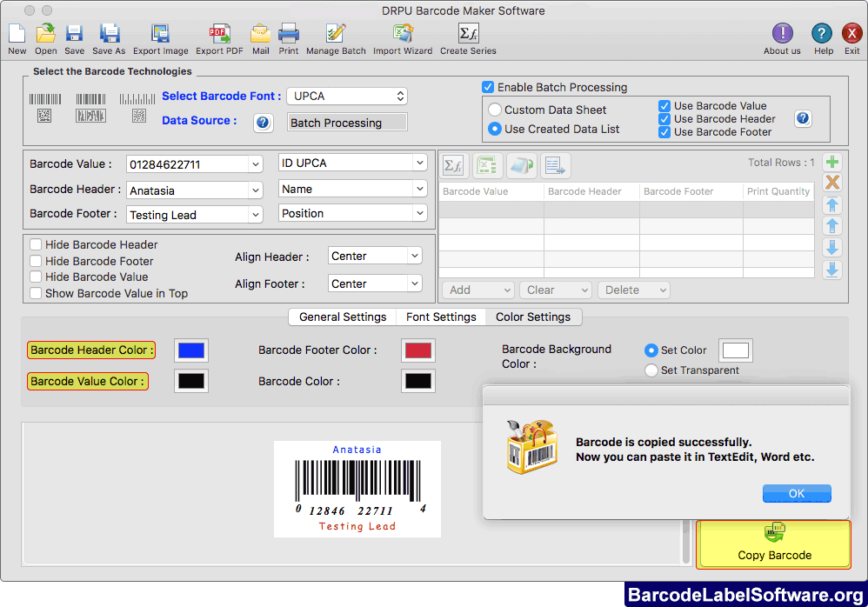Click the Copy Barcode button
This screenshot has height=607, width=868.
tap(774, 544)
